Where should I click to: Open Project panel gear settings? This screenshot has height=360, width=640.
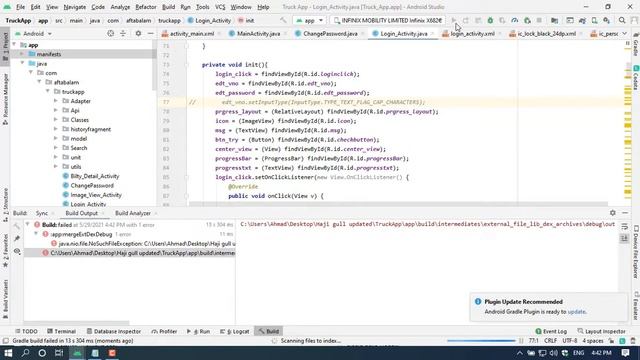point(138,33)
